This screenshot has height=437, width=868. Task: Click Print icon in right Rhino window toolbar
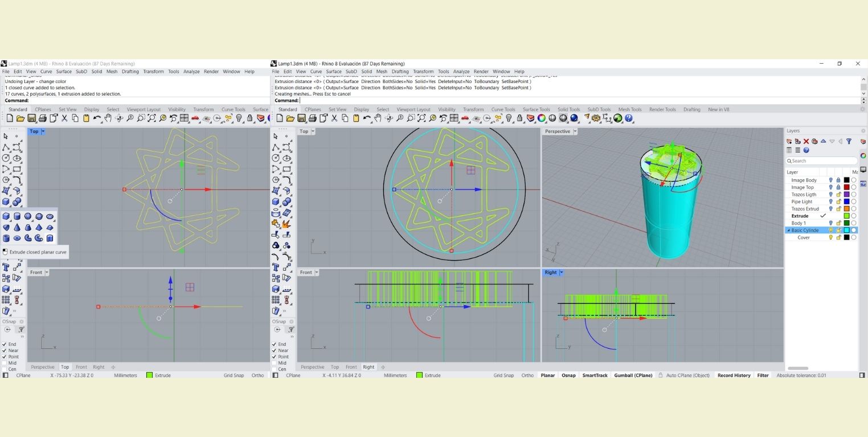pos(312,118)
